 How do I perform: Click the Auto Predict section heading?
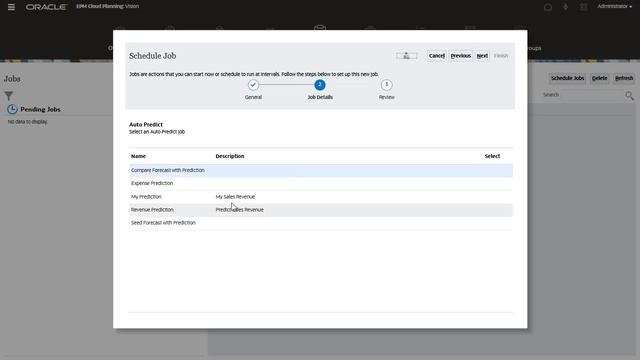(146, 124)
